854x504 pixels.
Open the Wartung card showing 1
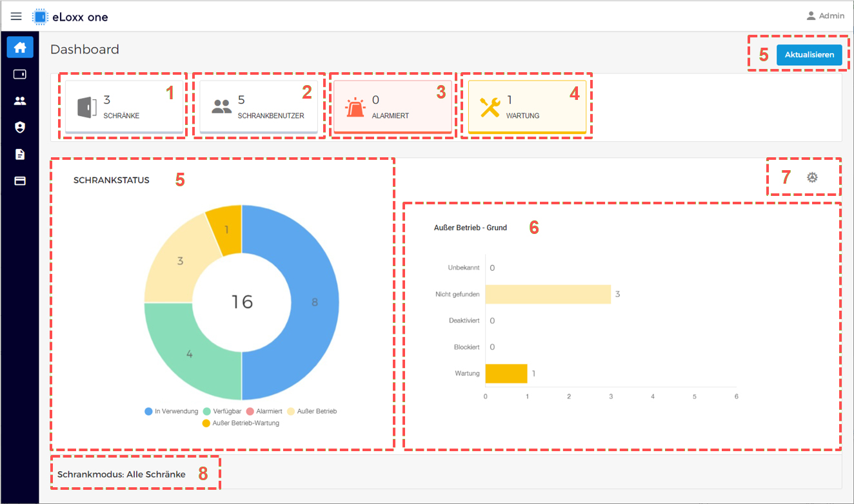coord(527,107)
